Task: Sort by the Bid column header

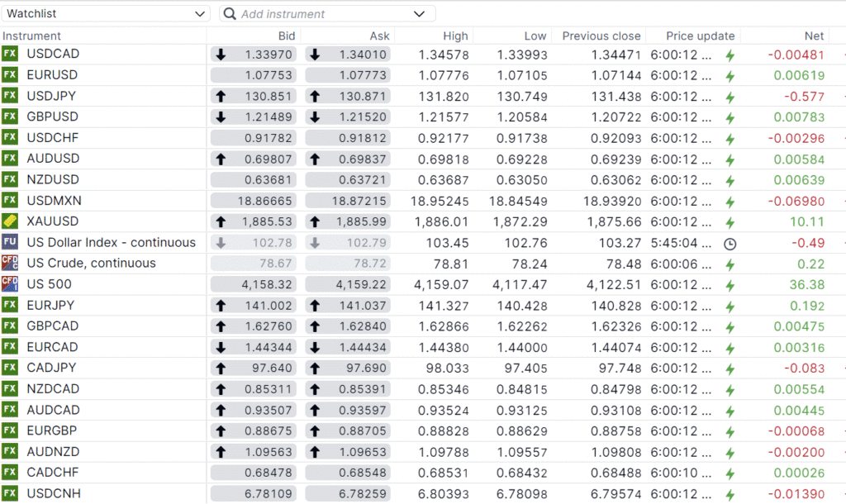Action: tap(286, 36)
